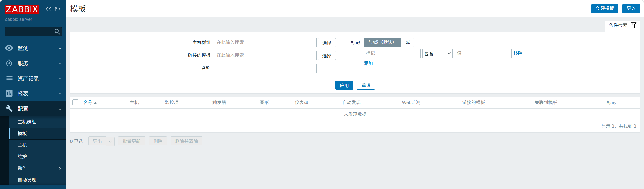The width and height of the screenshot is (644, 189).
Task: Open the export format dropdown arrow
Action: click(x=110, y=141)
